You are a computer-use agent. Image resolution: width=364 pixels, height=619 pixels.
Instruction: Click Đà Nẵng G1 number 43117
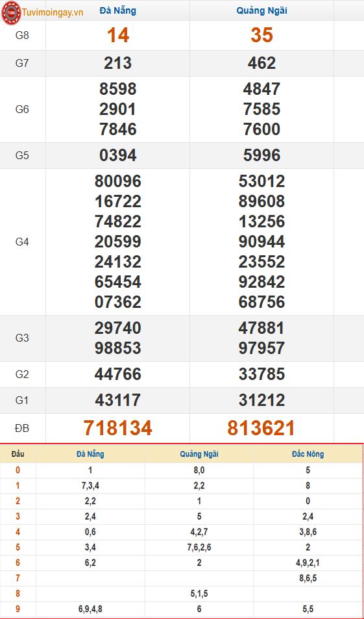pos(117,400)
